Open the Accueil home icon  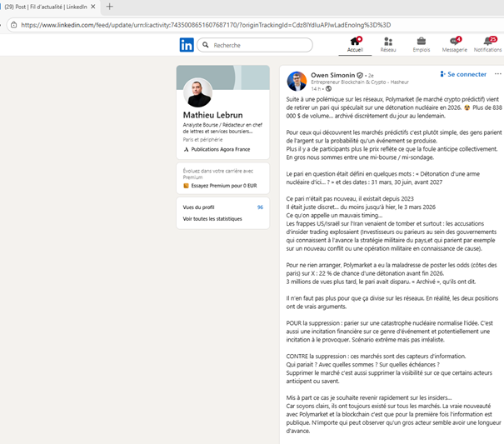pyautogui.click(x=355, y=41)
